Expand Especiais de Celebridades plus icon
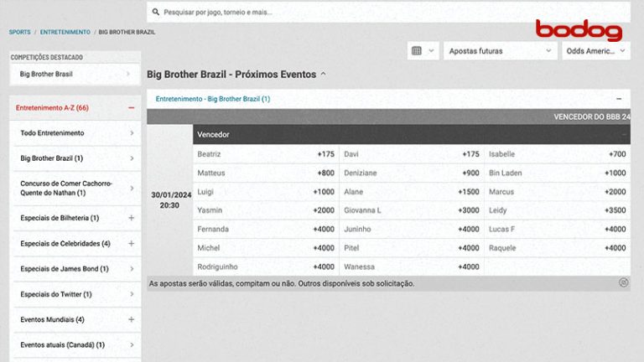 point(131,243)
